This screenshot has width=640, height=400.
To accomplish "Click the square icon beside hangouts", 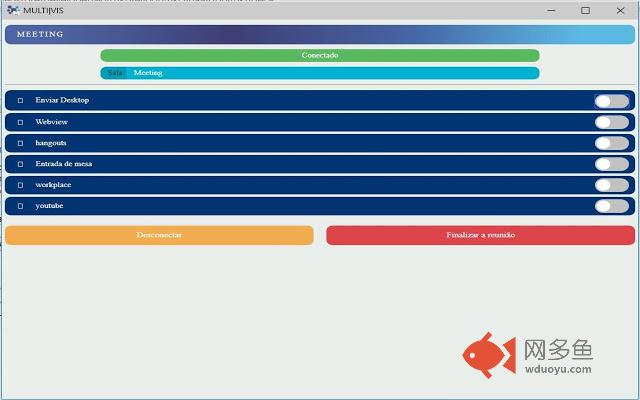I will (x=20, y=143).
